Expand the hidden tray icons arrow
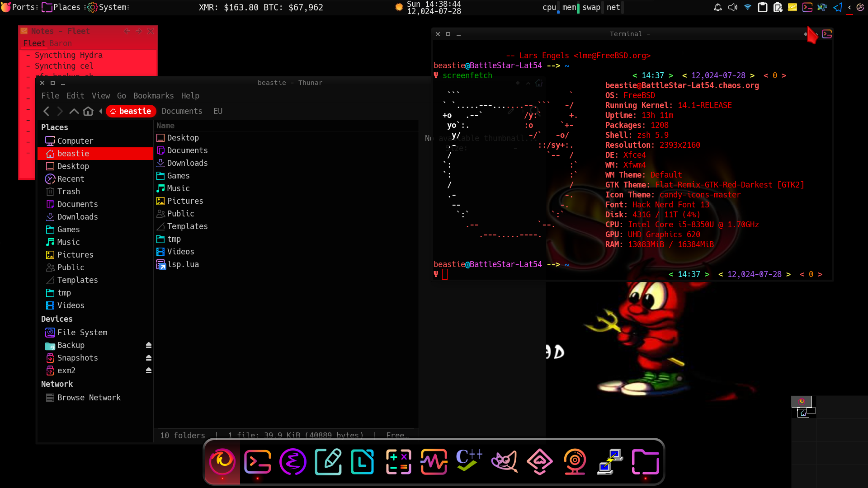Screen dimensions: 868x488 pos(849,7)
